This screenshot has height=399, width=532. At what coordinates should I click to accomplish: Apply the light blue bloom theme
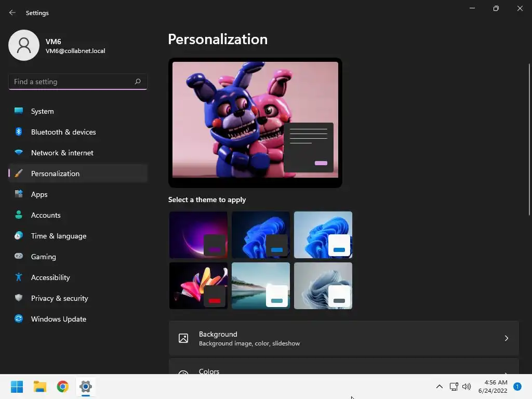click(x=323, y=235)
